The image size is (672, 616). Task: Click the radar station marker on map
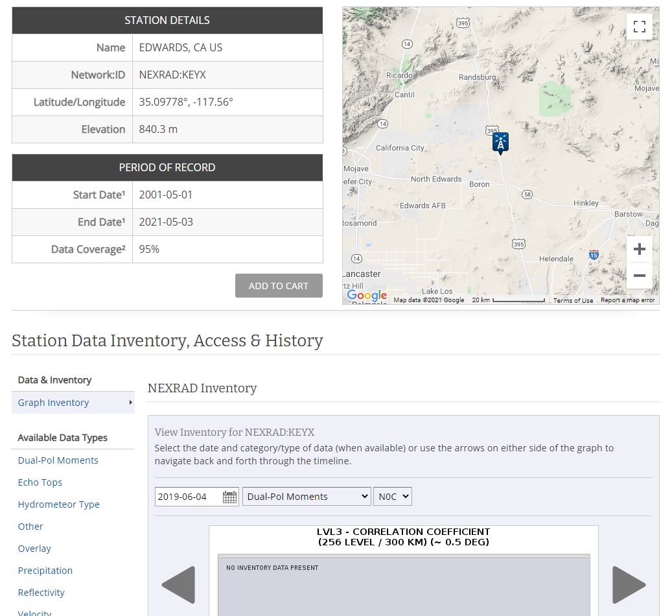point(500,142)
